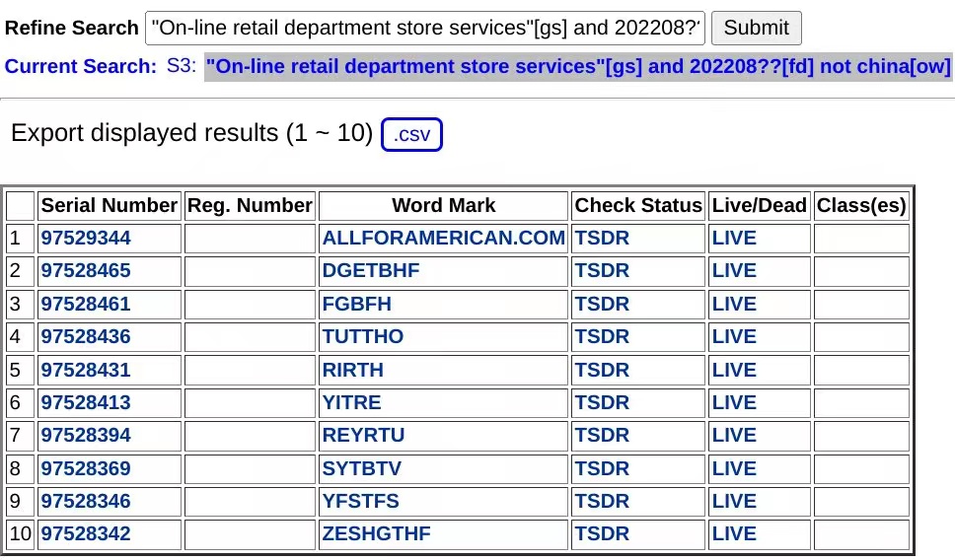The height and width of the screenshot is (560, 955).
Task: Open the FGBFH word mark
Action: (x=356, y=304)
